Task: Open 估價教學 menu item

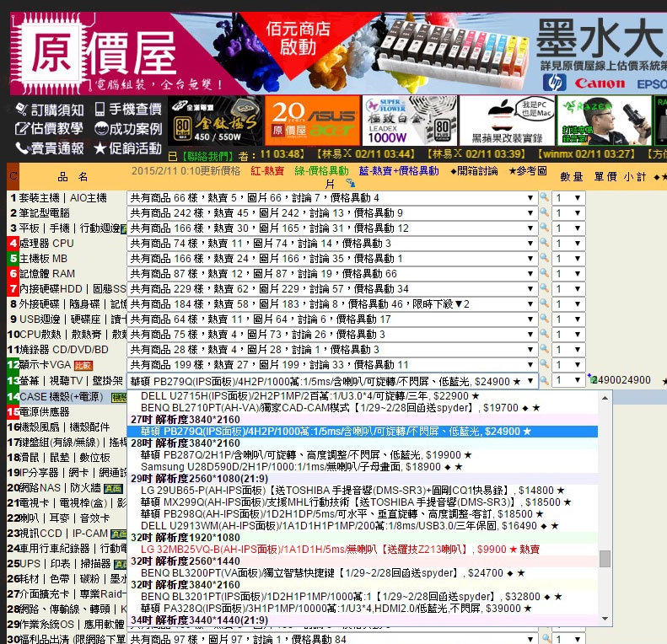Action: 50,128
